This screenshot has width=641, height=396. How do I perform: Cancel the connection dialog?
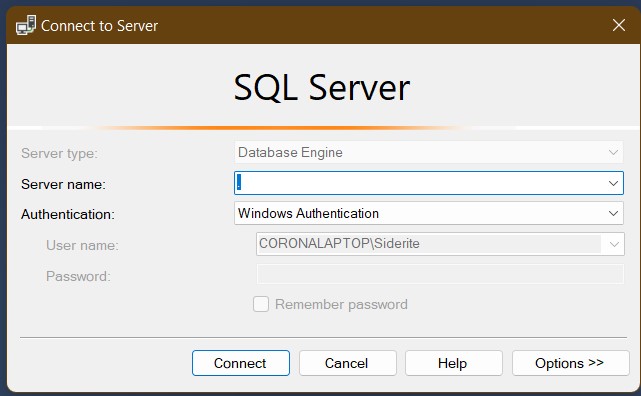(347, 363)
